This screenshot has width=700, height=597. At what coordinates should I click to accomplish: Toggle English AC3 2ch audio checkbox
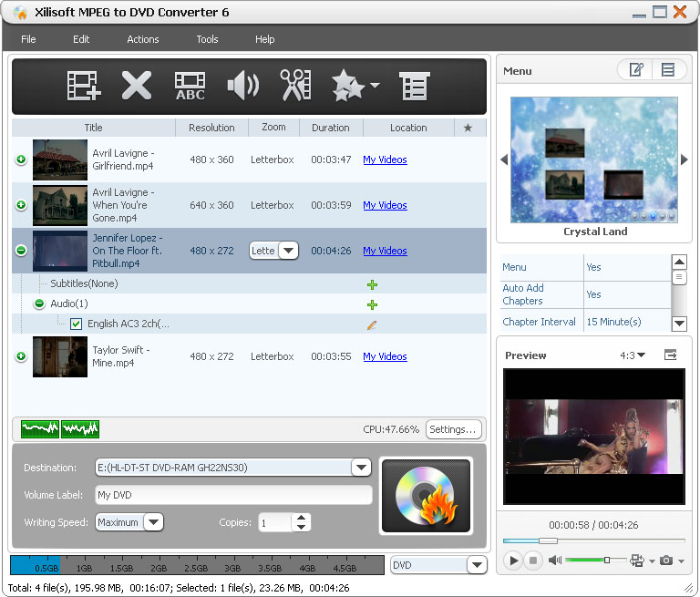click(x=76, y=324)
